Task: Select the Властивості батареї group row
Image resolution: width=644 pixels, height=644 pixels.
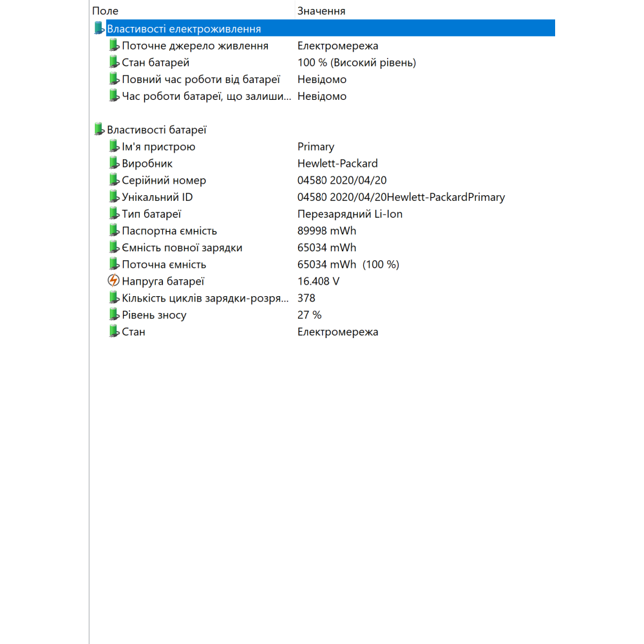Action: click(x=156, y=130)
